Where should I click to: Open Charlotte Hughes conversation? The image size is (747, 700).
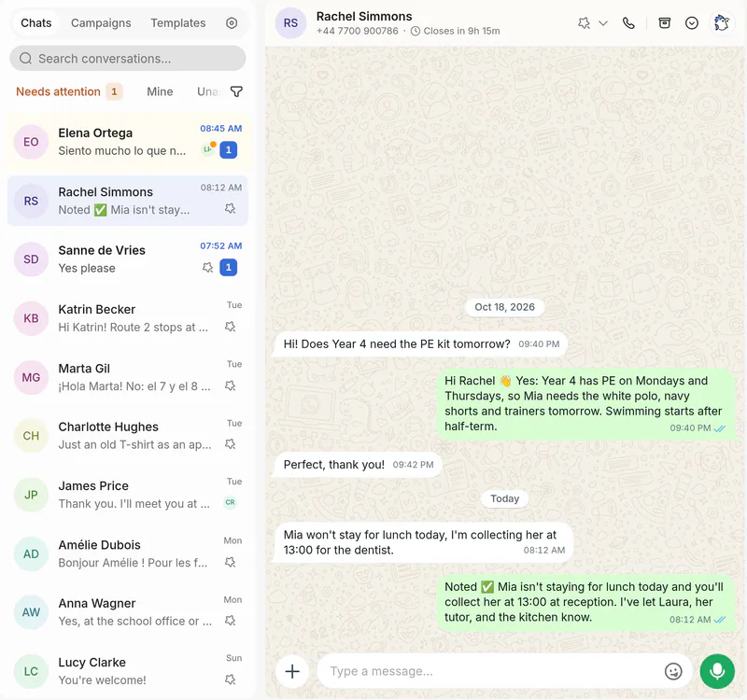(x=128, y=436)
